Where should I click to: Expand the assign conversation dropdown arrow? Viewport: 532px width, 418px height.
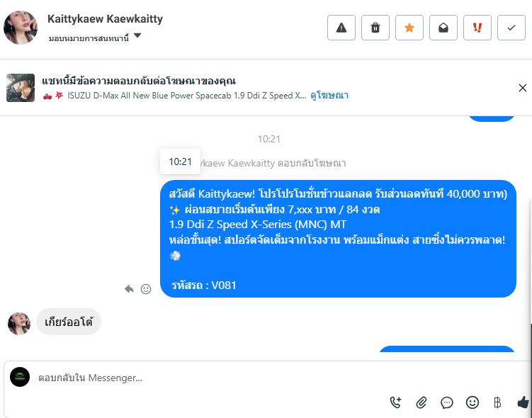(137, 35)
